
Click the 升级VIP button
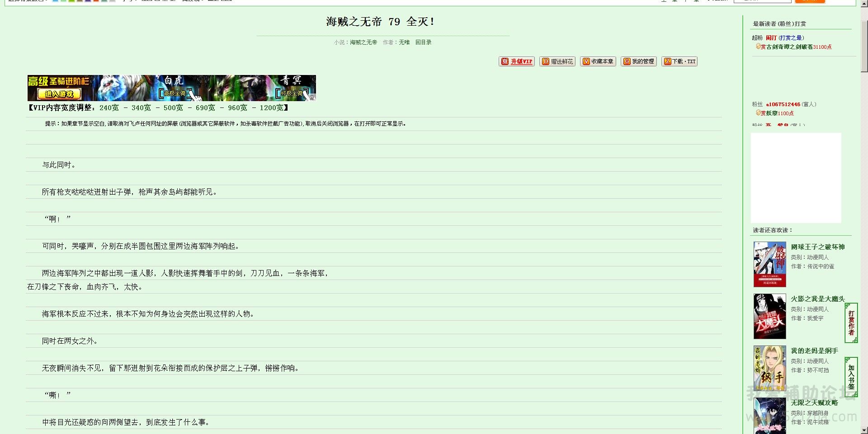point(517,61)
